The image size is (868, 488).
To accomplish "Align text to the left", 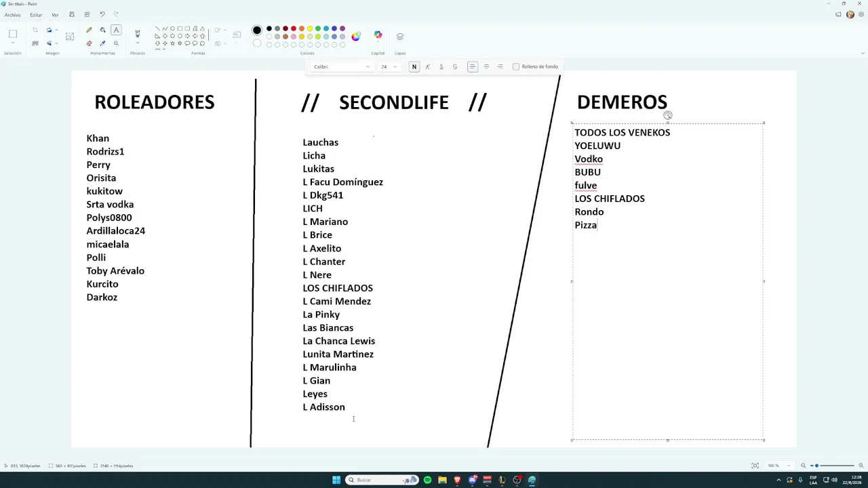I will [473, 66].
